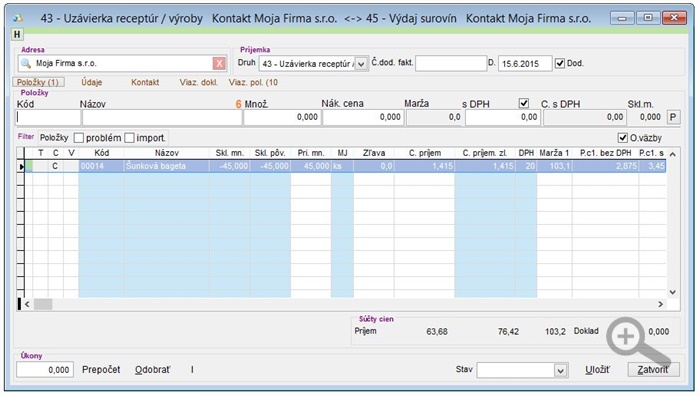The width and height of the screenshot is (699, 395).
Task: Click the vertical scrollbar down arrow
Action: 673,292
